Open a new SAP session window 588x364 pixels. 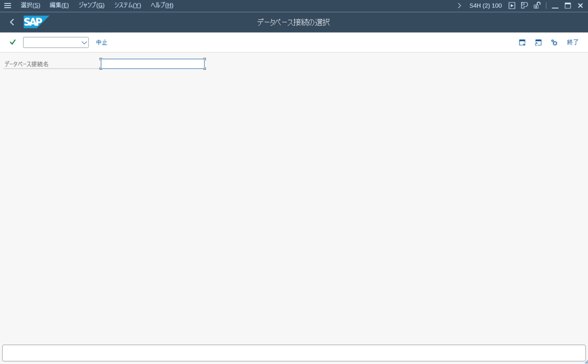[x=538, y=42]
